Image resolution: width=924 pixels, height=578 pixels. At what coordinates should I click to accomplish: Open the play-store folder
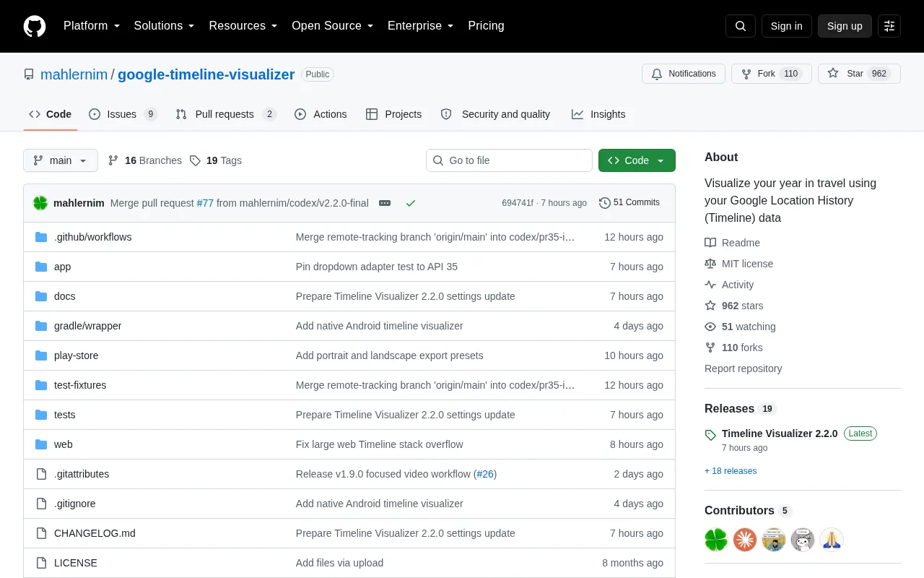click(x=76, y=355)
